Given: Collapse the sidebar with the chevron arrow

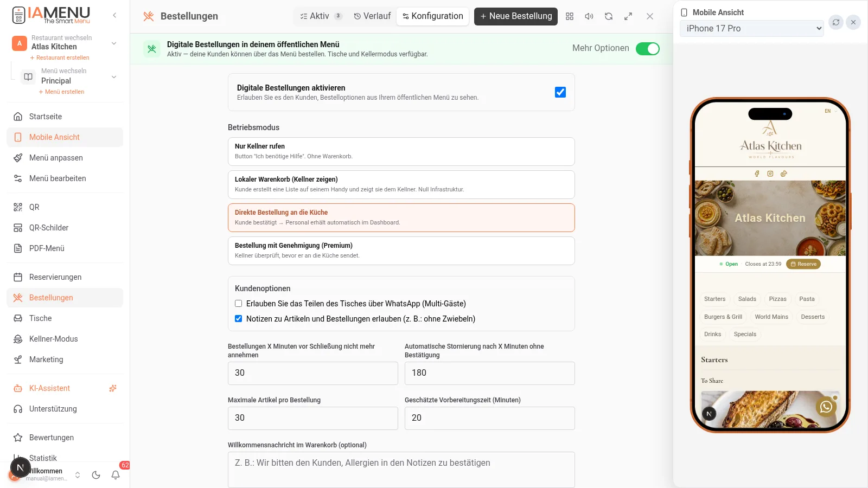Looking at the screenshot, I should point(114,15).
